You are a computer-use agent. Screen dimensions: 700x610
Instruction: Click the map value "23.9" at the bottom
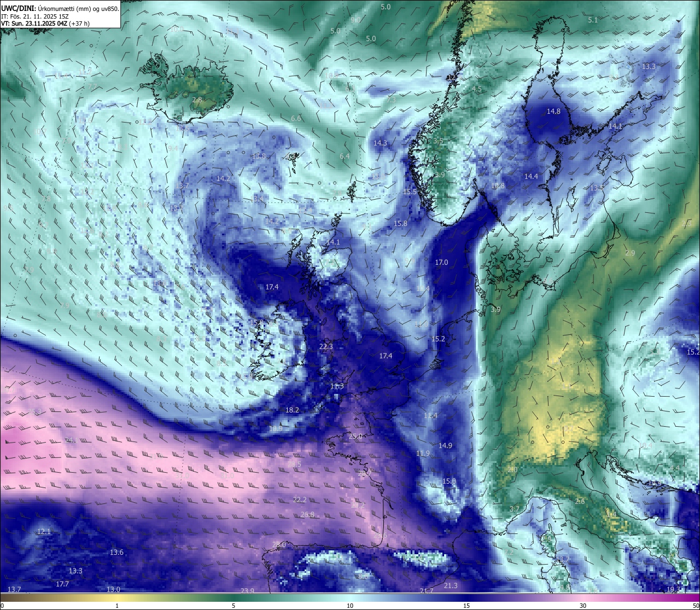[x=248, y=591]
